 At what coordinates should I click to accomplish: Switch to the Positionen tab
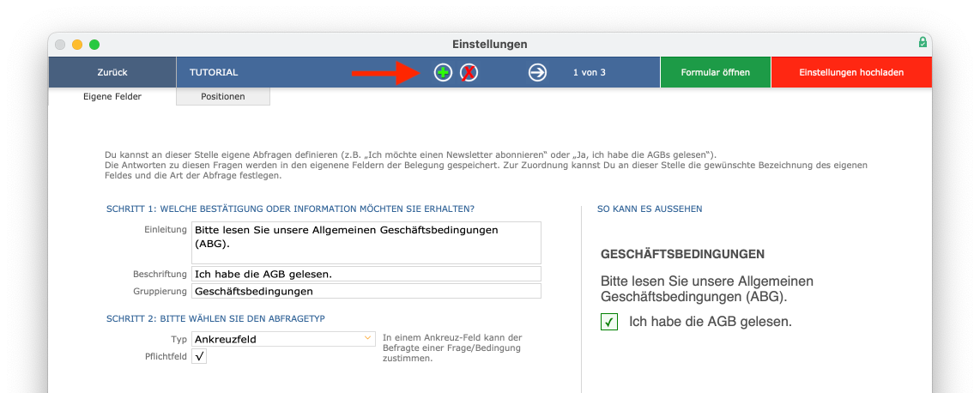pyautogui.click(x=223, y=97)
